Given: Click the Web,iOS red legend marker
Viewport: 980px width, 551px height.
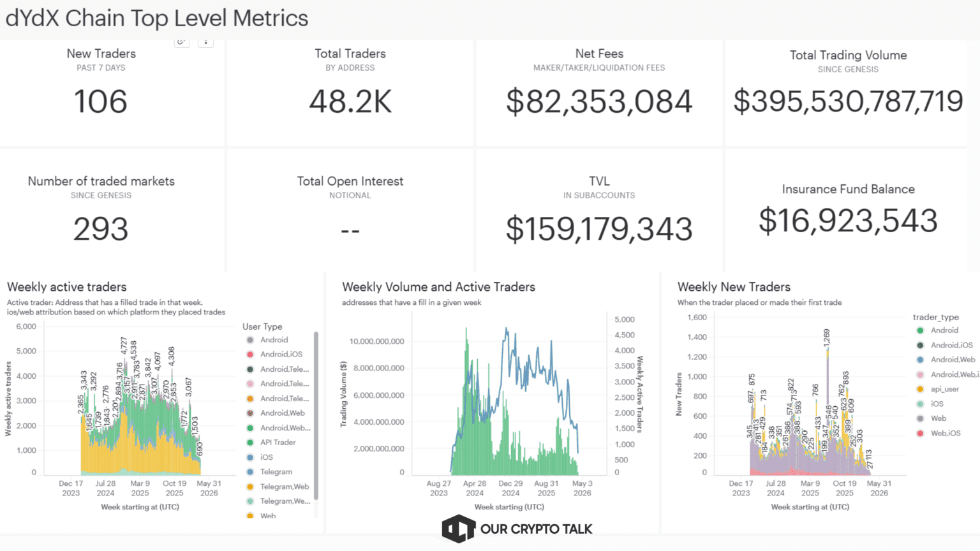Looking at the screenshot, I should click(920, 434).
